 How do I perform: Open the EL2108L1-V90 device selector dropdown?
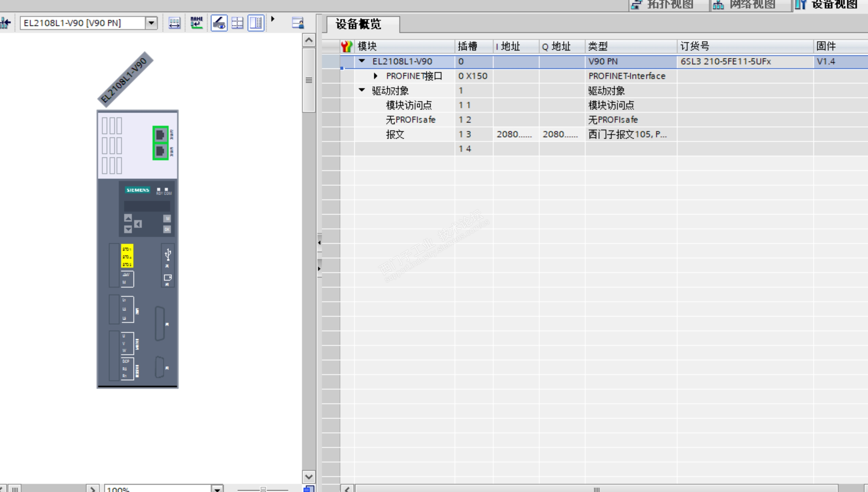(x=151, y=23)
